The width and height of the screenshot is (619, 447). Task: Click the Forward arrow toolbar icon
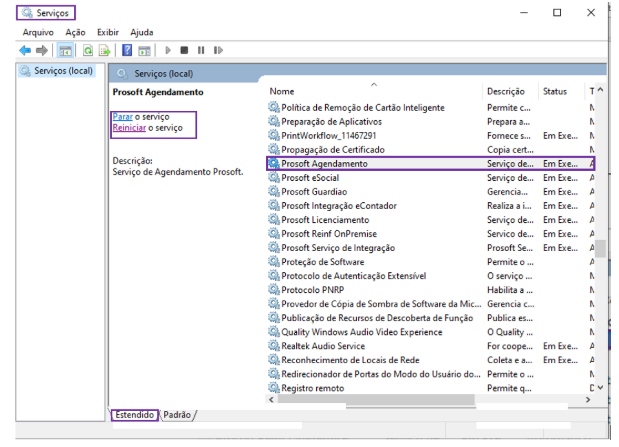point(42,50)
